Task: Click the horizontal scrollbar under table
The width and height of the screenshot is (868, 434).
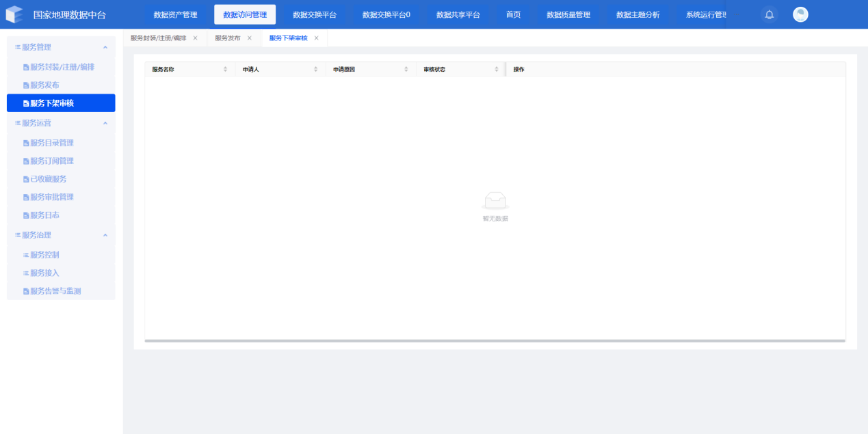Action: pos(495,340)
